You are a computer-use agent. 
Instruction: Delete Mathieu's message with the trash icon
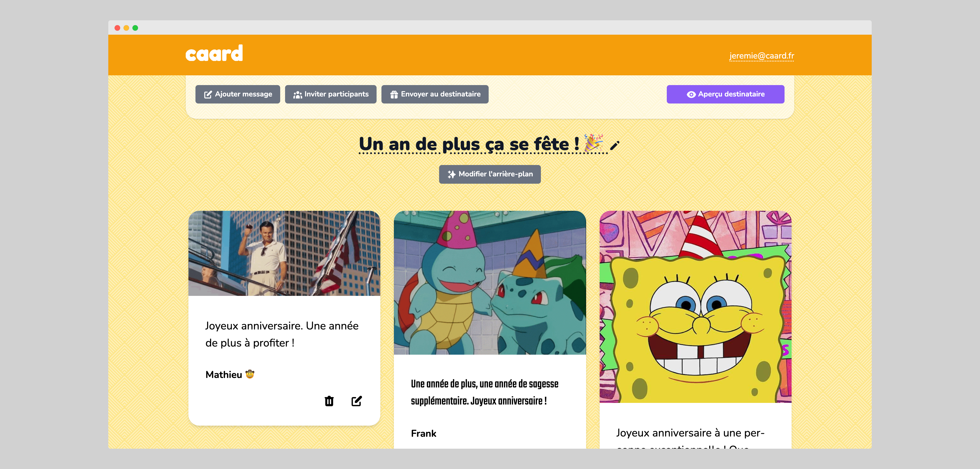coord(329,401)
